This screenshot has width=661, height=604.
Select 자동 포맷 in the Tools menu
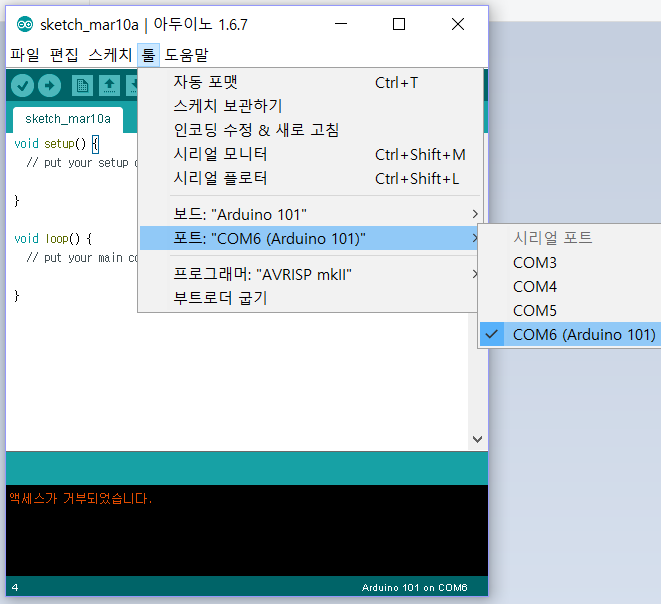point(310,82)
